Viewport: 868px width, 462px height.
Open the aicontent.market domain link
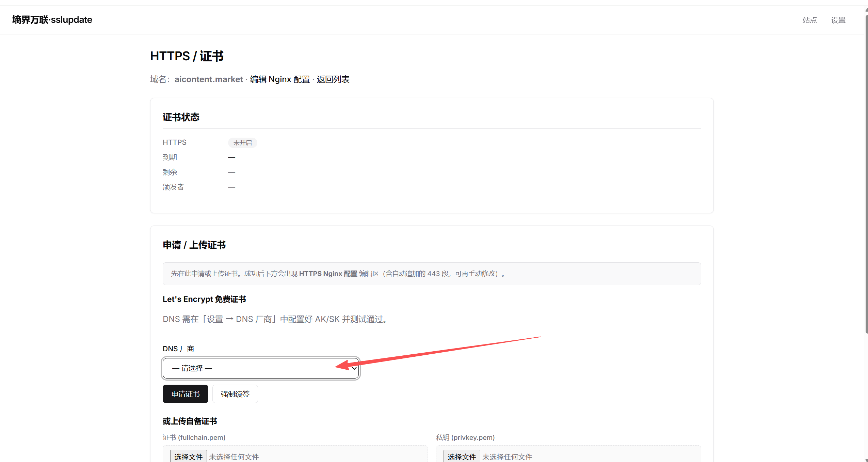pyautogui.click(x=209, y=79)
